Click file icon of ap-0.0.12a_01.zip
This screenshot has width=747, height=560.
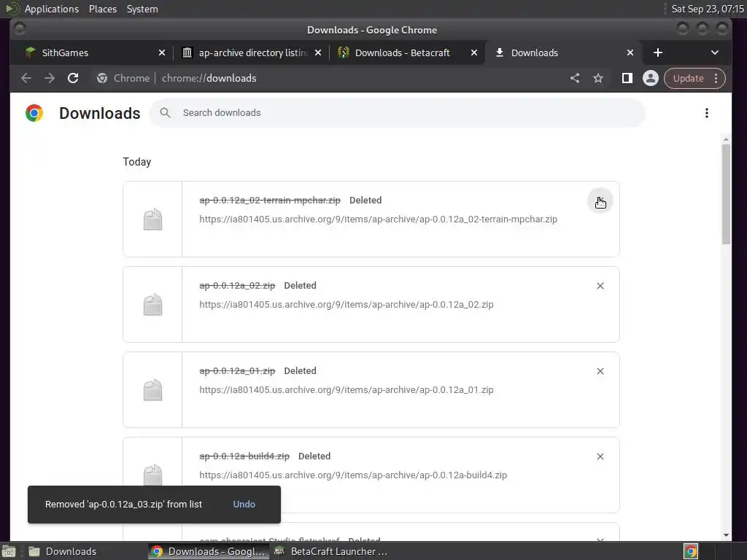153,389
